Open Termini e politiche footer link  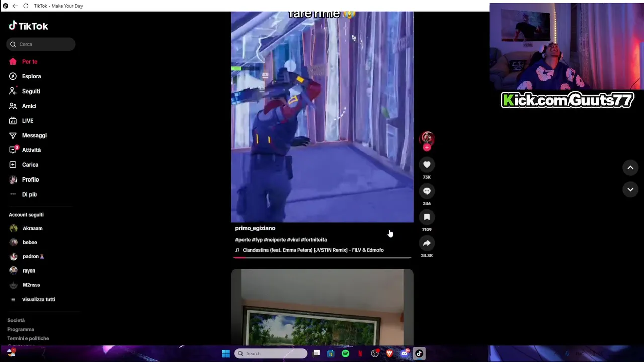click(x=28, y=338)
